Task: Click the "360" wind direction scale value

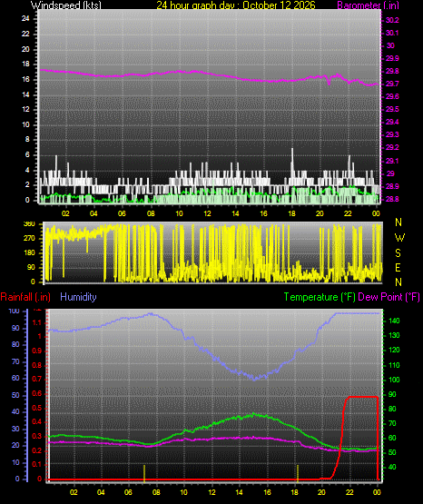Action: [29, 224]
